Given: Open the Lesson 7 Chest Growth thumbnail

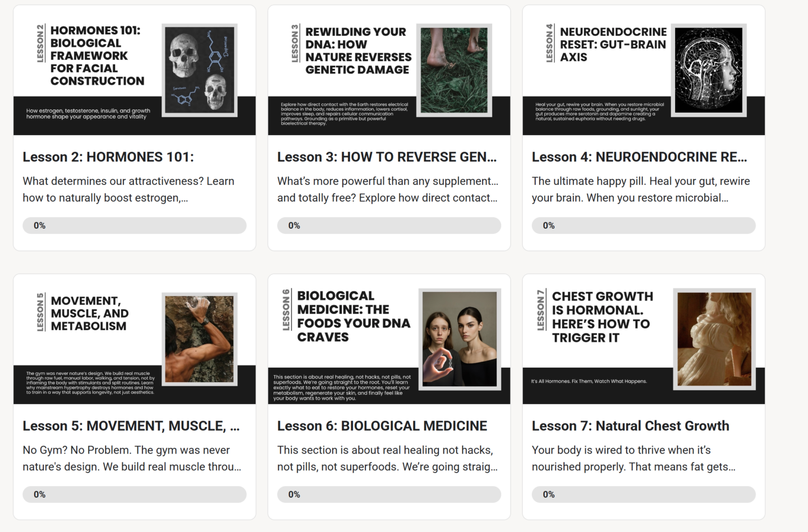Looking at the screenshot, I should click(644, 339).
